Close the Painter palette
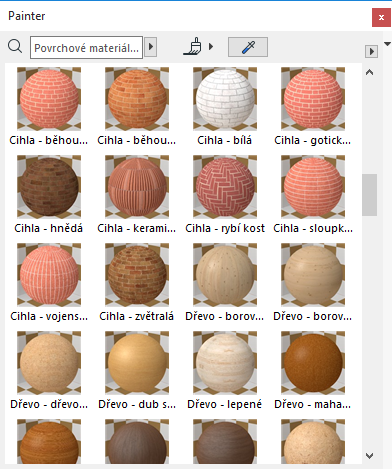392x469 pixels. (x=381, y=18)
